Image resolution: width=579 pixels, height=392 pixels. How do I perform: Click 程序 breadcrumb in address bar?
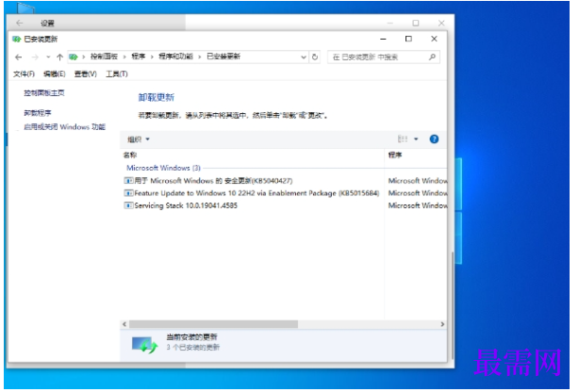pos(139,57)
